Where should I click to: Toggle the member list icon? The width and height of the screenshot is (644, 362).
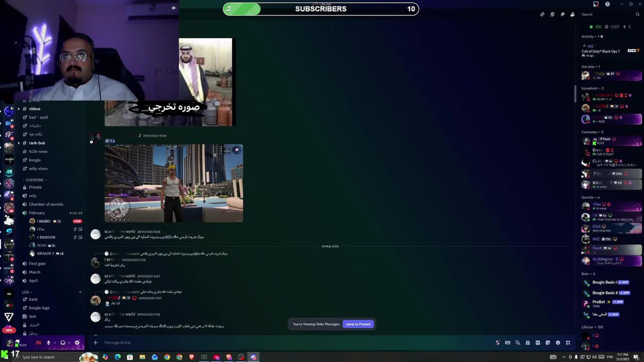pyautogui.click(x=573, y=14)
